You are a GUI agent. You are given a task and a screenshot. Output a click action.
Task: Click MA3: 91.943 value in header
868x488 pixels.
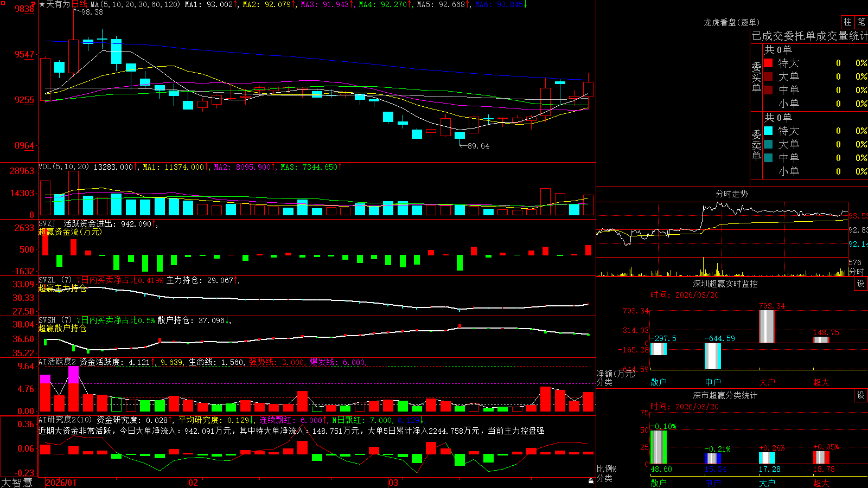(x=325, y=4)
